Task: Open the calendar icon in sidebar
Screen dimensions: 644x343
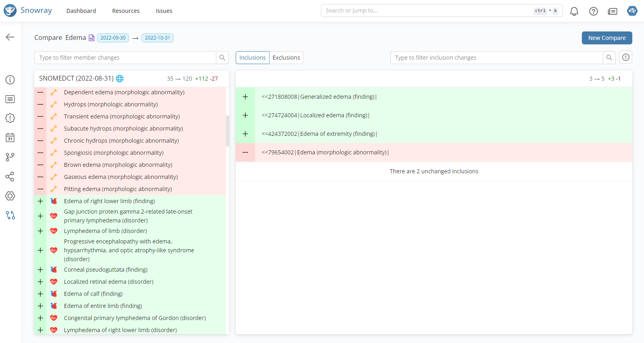Action: coord(10,138)
